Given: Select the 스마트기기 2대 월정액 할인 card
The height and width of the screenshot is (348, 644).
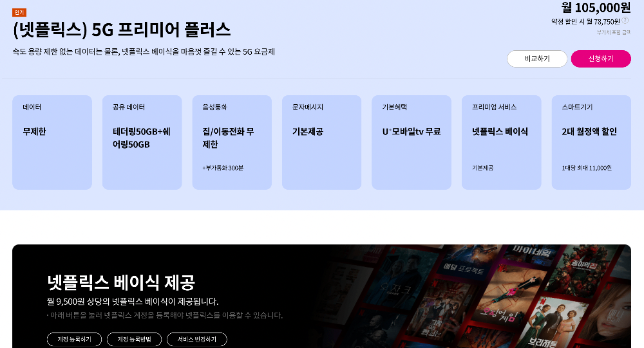Looking at the screenshot, I should click(x=591, y=142).
